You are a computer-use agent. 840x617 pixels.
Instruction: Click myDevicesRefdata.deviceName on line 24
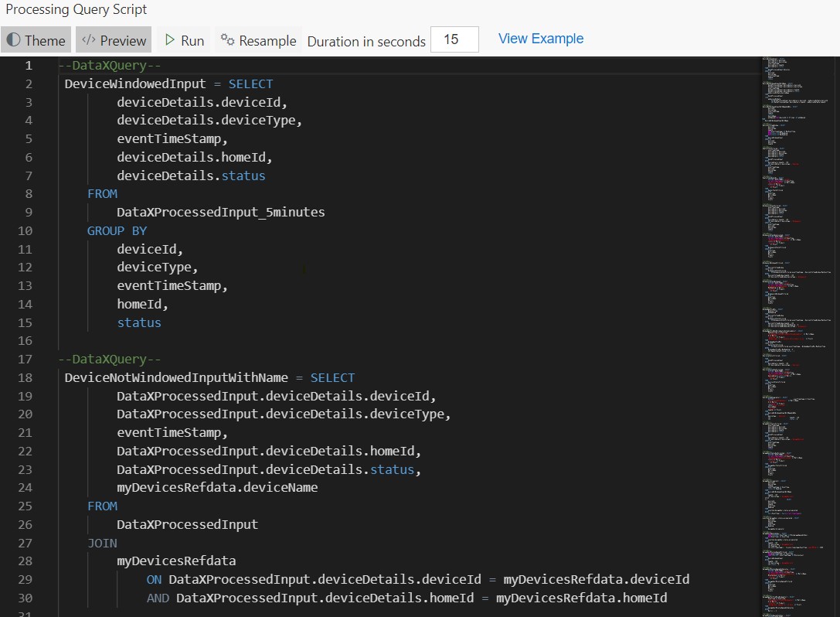(x=216, y=487)
